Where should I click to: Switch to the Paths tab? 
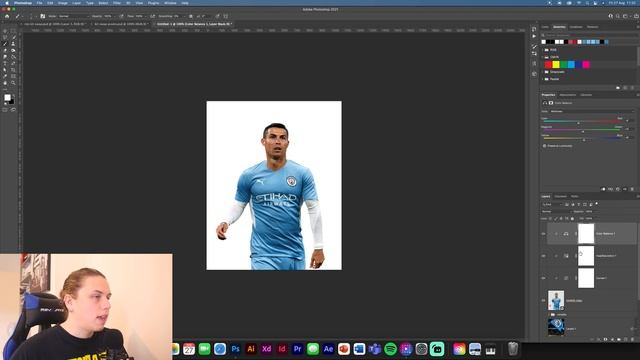click(x=575, y=196)
